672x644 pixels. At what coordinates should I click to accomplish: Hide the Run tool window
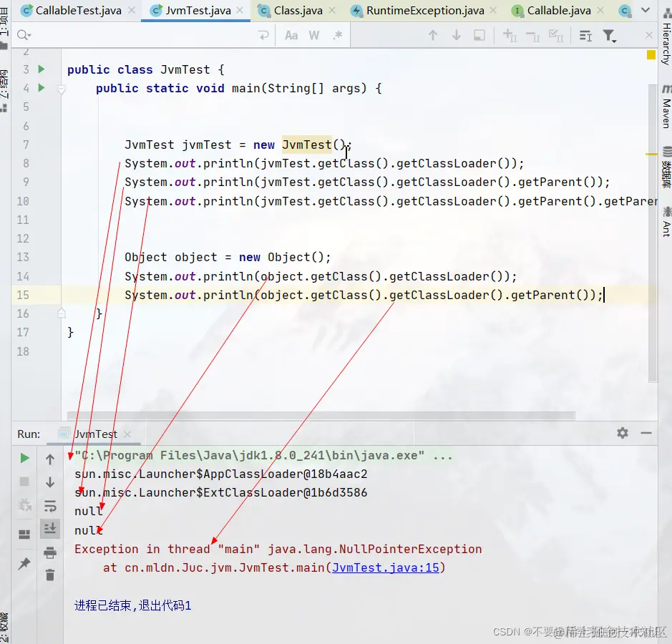click(x=646, y=433)
